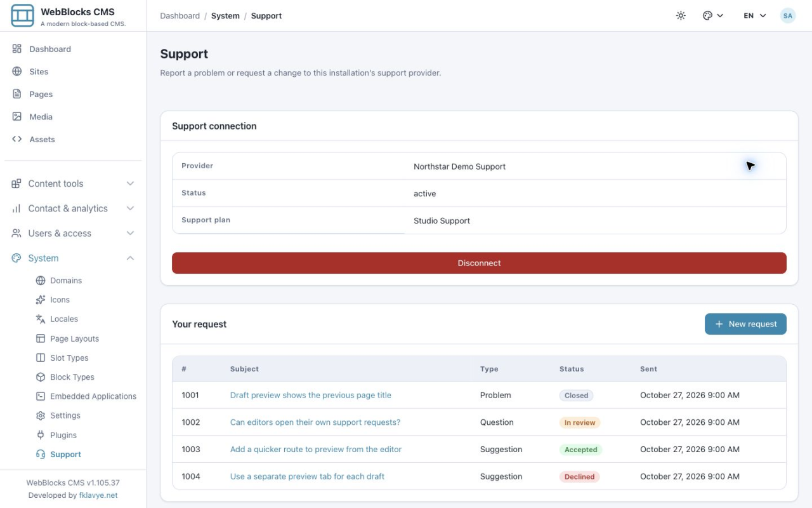Open request Add a quicker route to preview
Screen dimensions: 812x508
click(315, 450)
